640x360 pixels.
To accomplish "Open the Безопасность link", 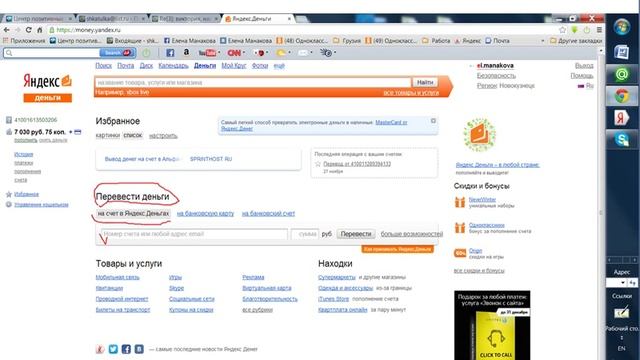I will (496, 76).
